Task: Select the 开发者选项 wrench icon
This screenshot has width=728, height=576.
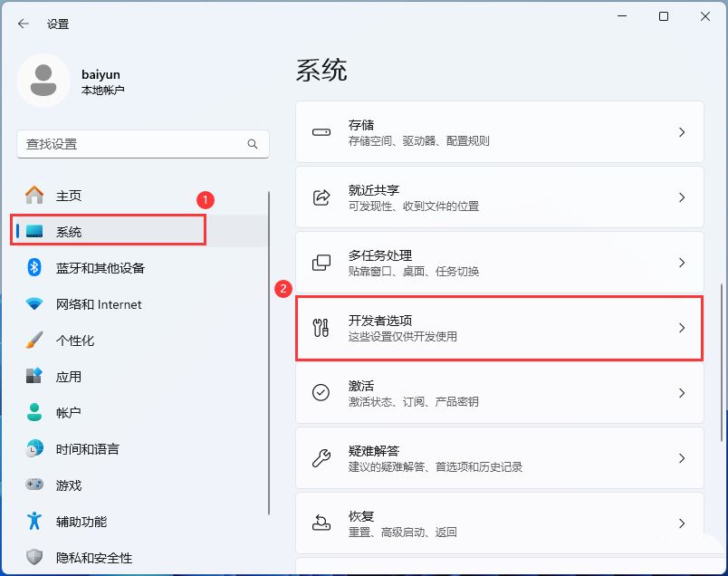Action: pyautogui.click(x=321, y=329)
